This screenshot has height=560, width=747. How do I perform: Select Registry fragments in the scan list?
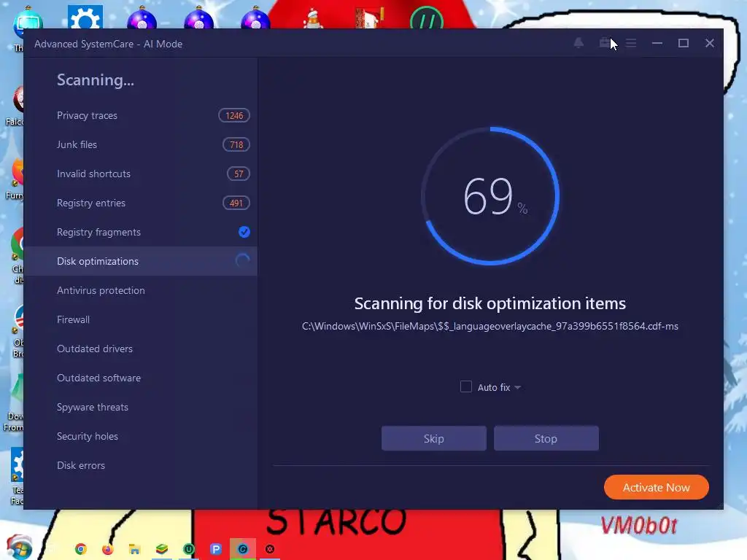pyautogui.click(x=141, y=232)
